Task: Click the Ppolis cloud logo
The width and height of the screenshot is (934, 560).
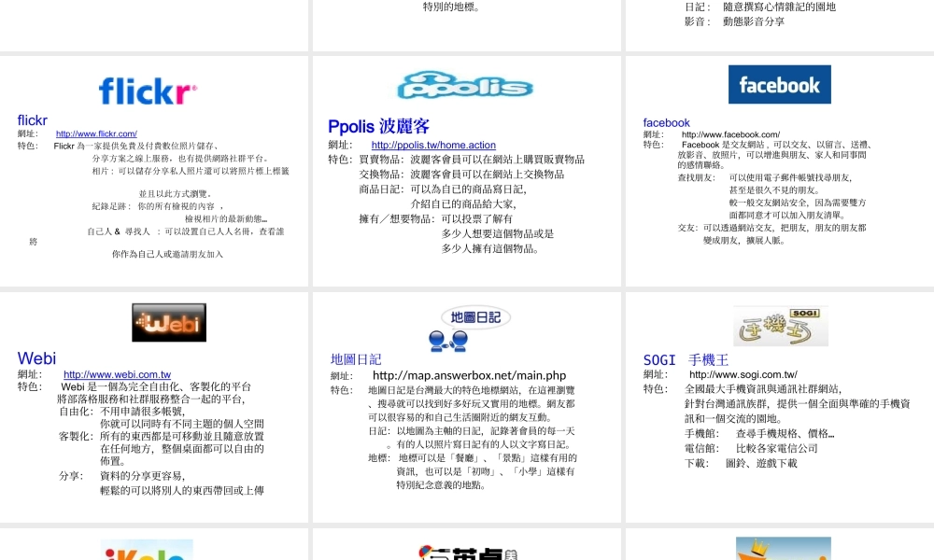Action: (x=467, y=83)
